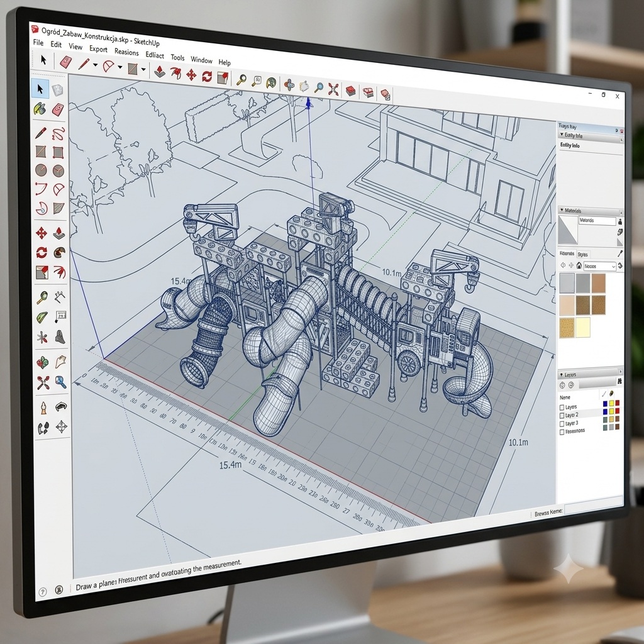Toggle the layer 3 checkbox
This screenshot has height=644, width=644.
(562, 424)
